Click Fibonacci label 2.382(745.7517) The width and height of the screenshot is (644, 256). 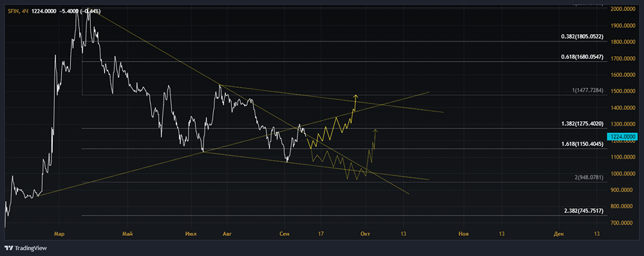583,211
